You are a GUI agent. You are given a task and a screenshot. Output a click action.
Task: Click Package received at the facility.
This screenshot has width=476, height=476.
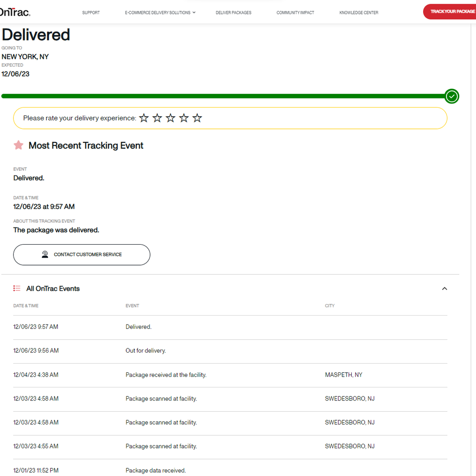tap(166, 375)
